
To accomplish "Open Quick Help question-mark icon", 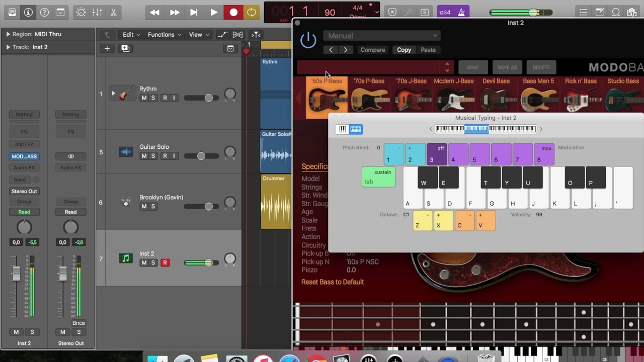I will [x=44, y=13].
